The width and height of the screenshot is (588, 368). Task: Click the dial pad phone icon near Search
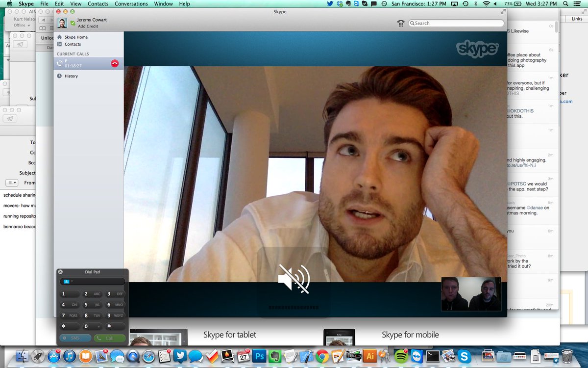(x=401, y=23)
